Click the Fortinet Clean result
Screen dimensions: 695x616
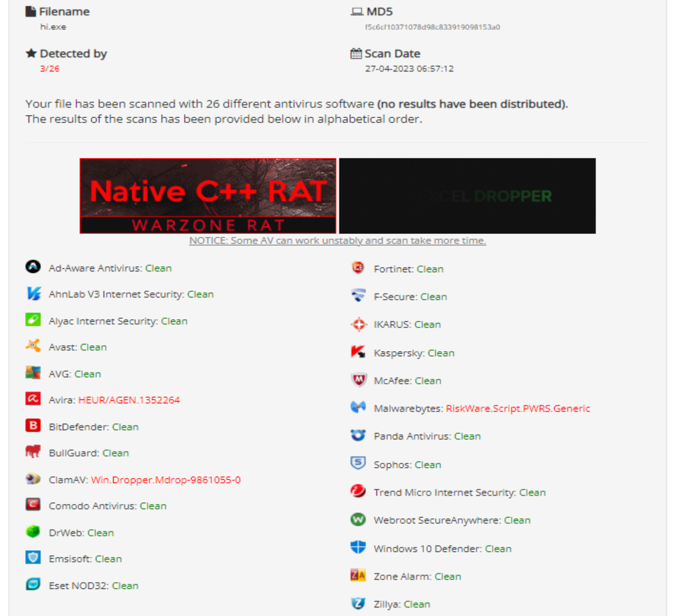(x=430, y=269)
